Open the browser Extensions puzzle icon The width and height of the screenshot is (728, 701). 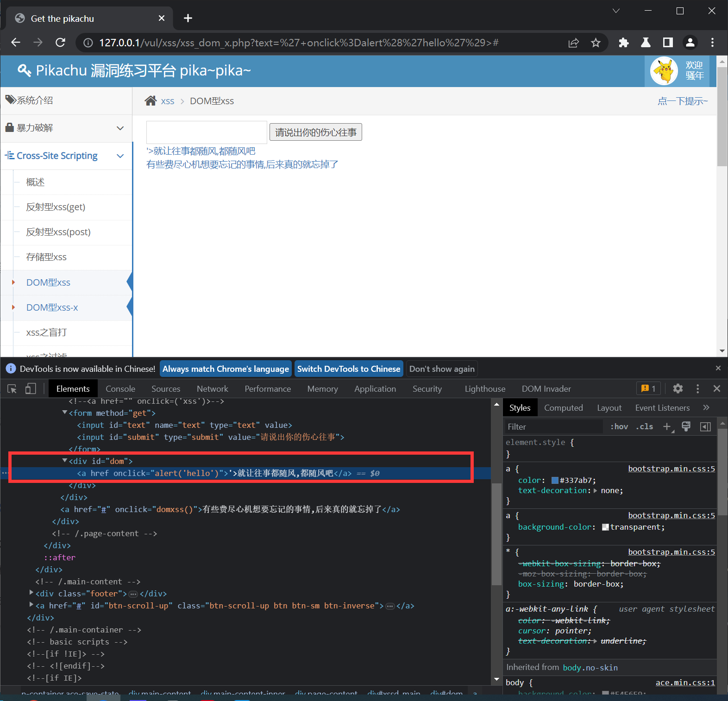(623, 43)
